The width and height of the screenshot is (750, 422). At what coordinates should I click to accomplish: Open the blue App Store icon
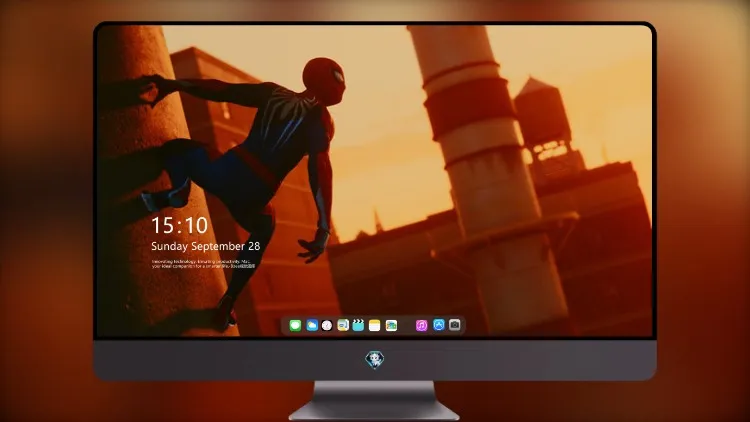point(439,325)
